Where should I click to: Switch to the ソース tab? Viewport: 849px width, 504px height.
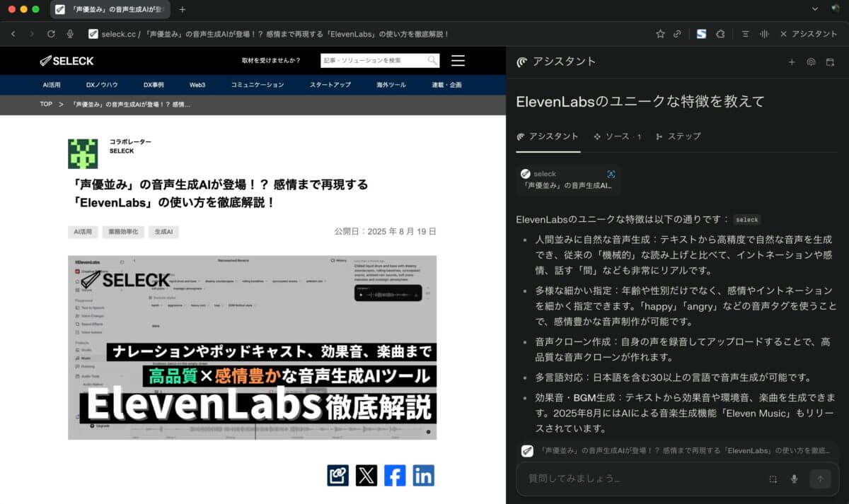coord(617,136)
